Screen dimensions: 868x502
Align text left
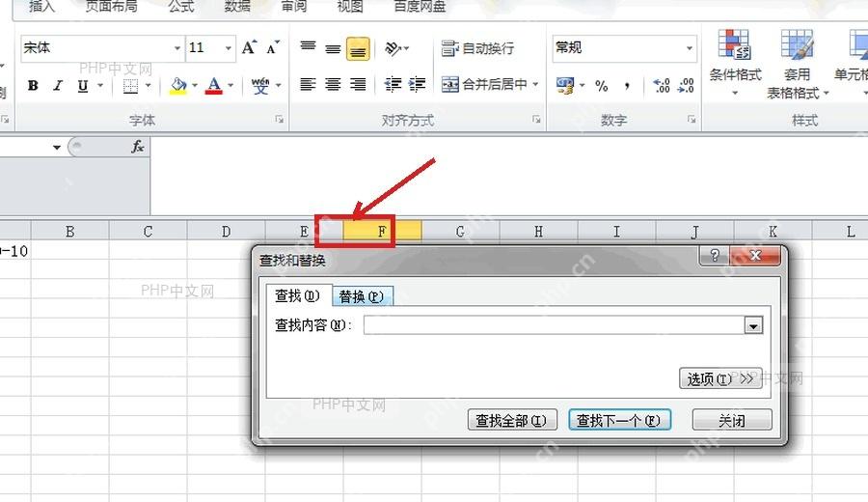308,84
